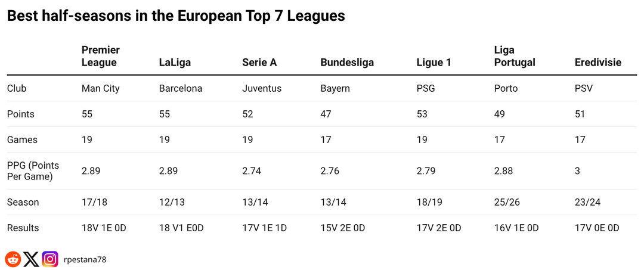Viewport: 644px width, 270px height.
Task: Select the Serie A column header
Action: (x=259, y=63)
